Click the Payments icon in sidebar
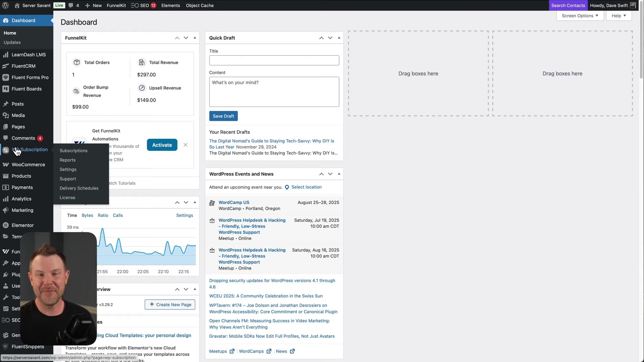This screenshot has height=362, width=644. coord(5,187)
